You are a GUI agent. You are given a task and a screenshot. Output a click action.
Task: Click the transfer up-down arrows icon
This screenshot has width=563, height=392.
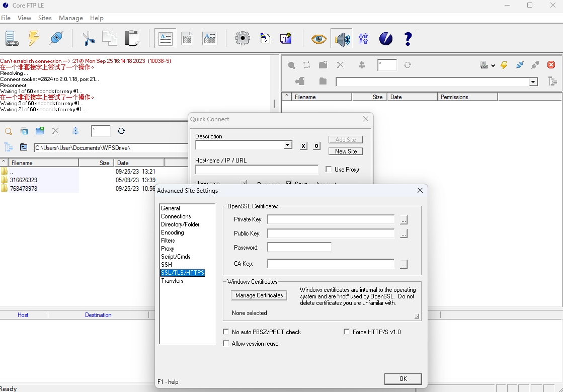point(363,38)
